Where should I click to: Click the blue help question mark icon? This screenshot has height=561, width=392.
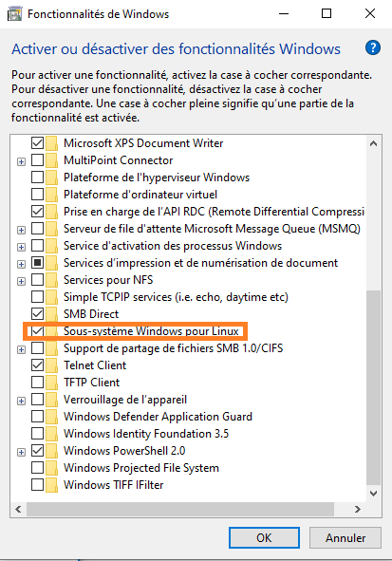click(373, 47)
